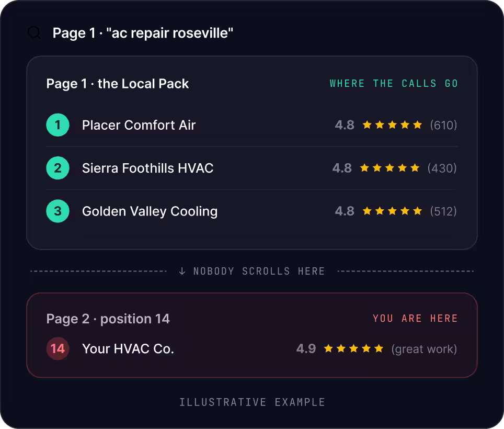
Task: Click the (610) review count
Action: 443,125
